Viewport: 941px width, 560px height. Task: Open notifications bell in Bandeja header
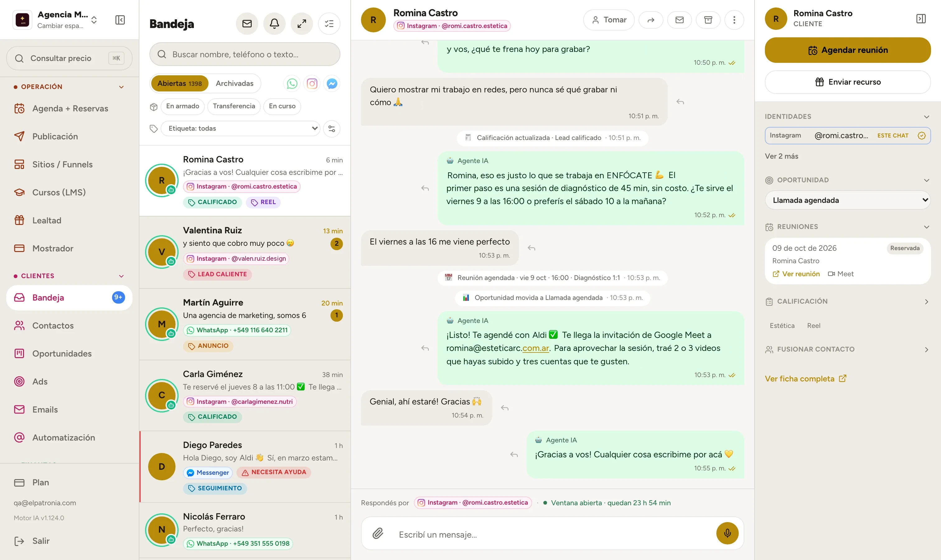[274, 24]
